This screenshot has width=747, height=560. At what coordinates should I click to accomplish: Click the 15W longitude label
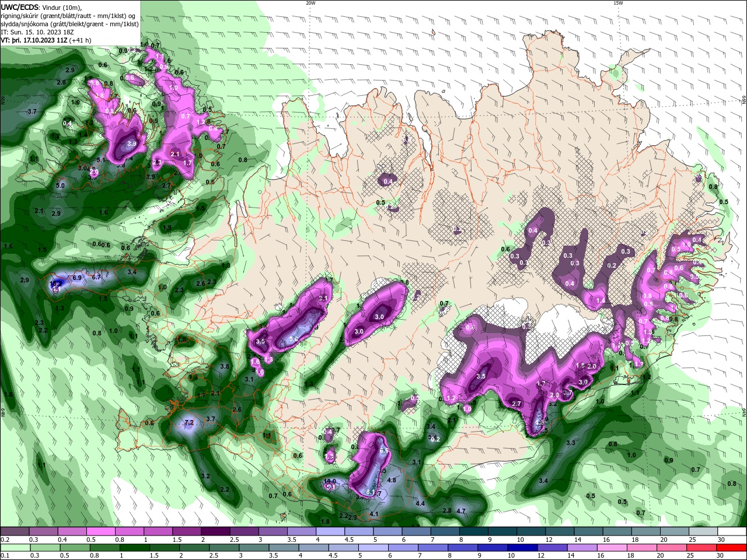[618, 3]
